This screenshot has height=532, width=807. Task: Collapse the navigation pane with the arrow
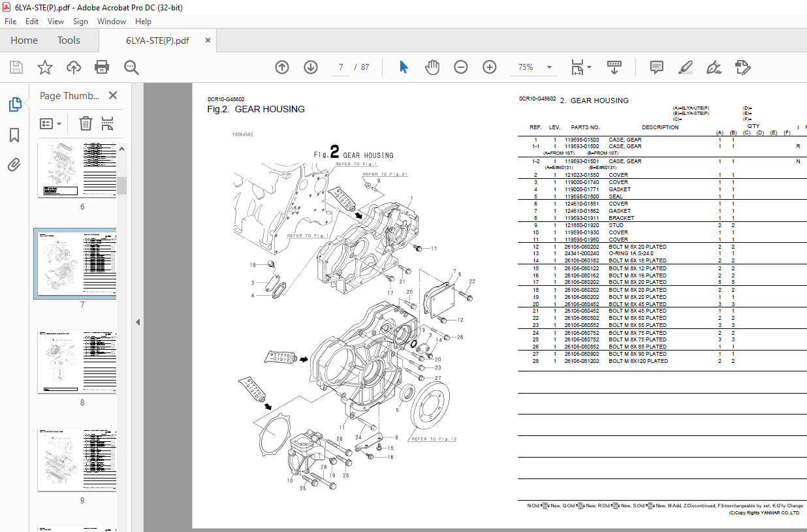(x=138, y=322)
